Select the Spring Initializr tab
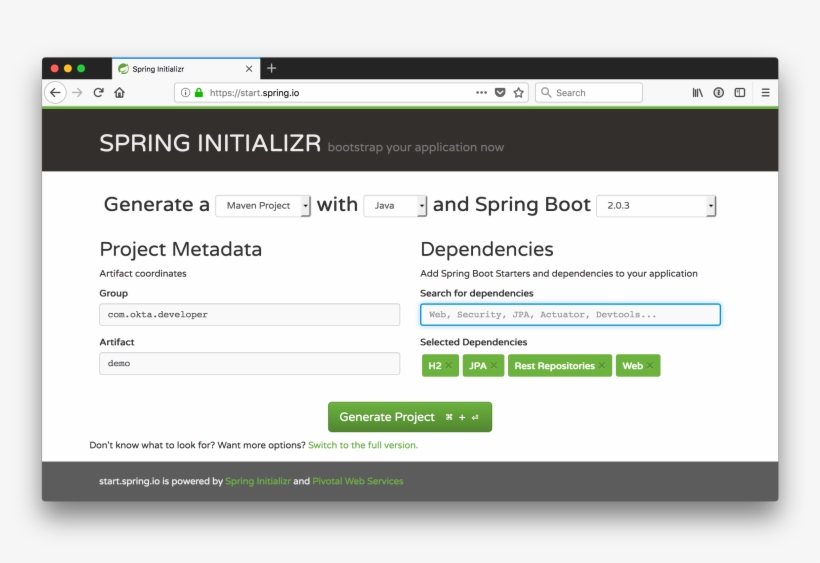Image resolution: width=820 pixels, height=563 pixels. point(186,68)
